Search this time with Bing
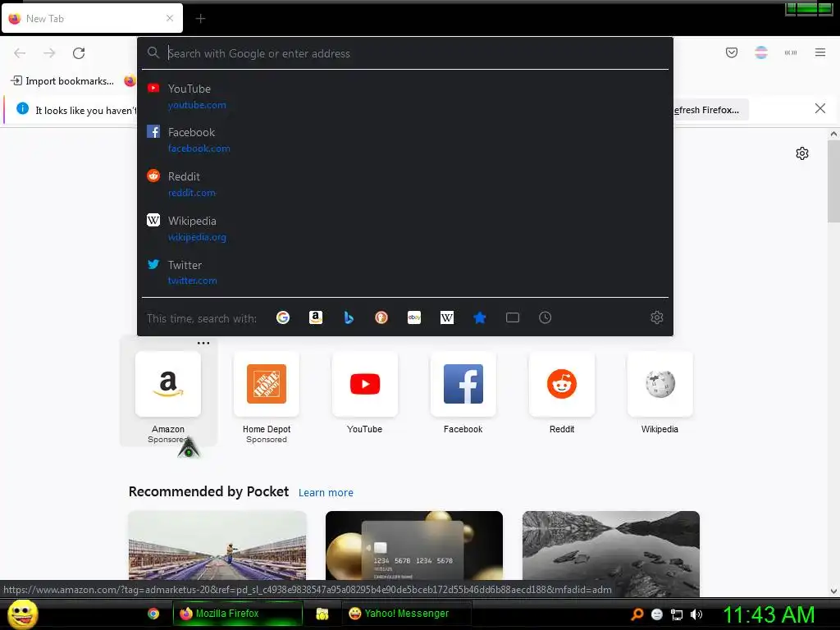The image size is (840, 630). pyautogui.click(x=349, y=317)
